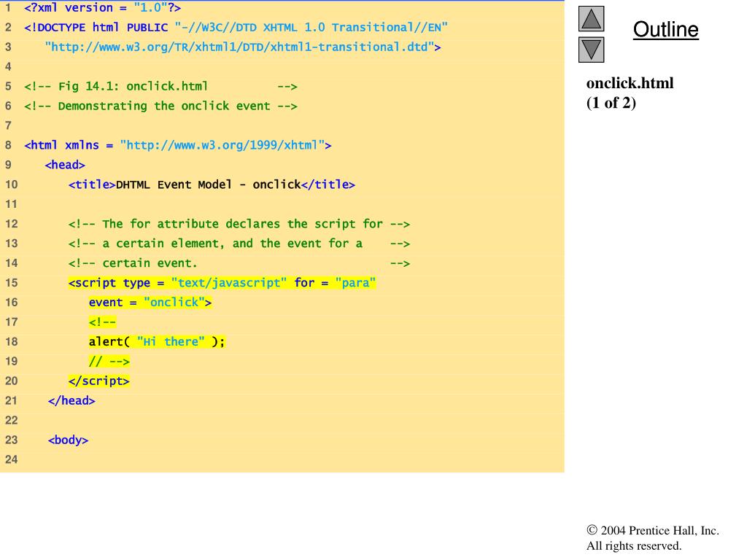Click the title line 'DHTML Event Model - onclick'

[212, 184]
